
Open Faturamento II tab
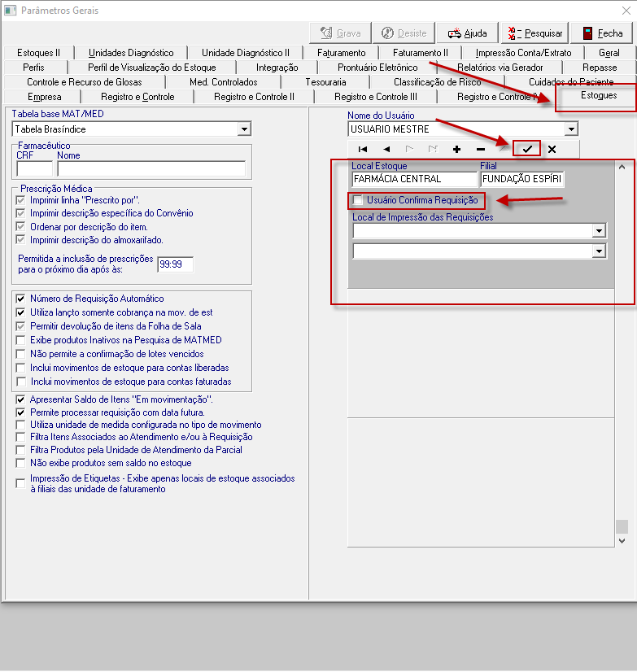421,53
